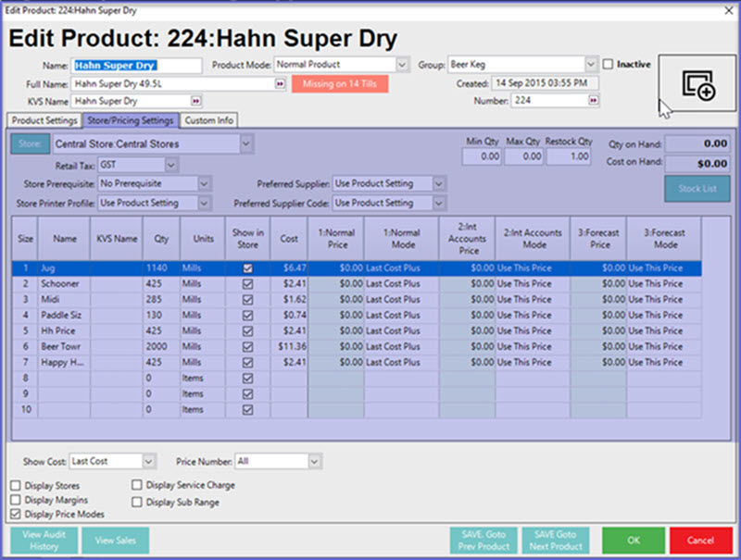This screenshot has width=741, height=560.
Task: Enable the Display Margins checkbox
Action: 16,500
